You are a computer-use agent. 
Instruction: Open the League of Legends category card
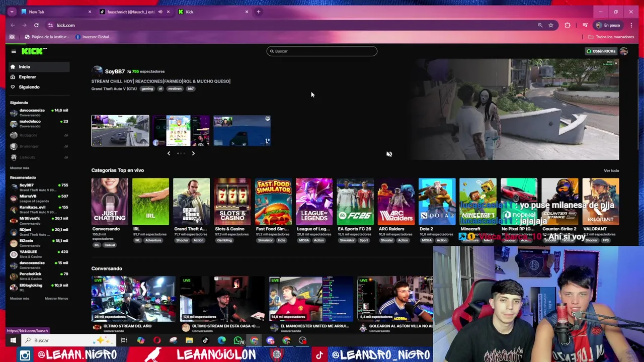coord(314,201)
